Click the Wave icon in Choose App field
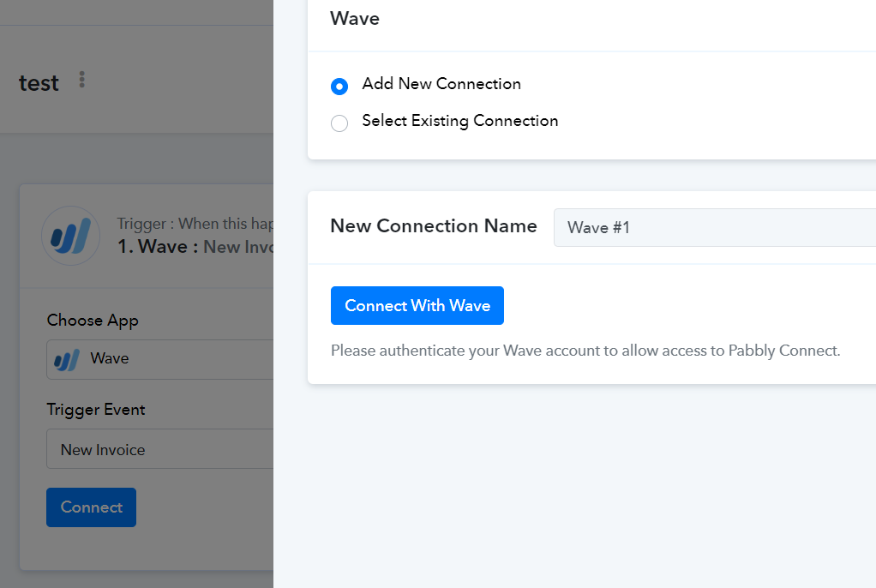 67,359
